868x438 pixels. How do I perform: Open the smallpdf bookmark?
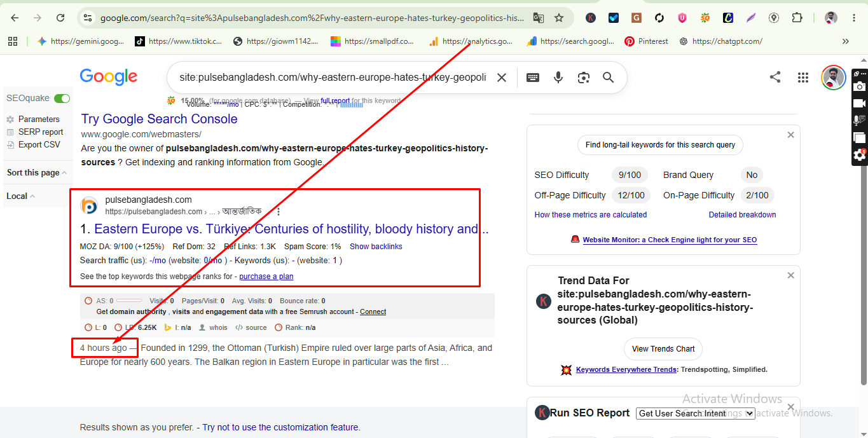pyautogui.click(x=373, y=41)
